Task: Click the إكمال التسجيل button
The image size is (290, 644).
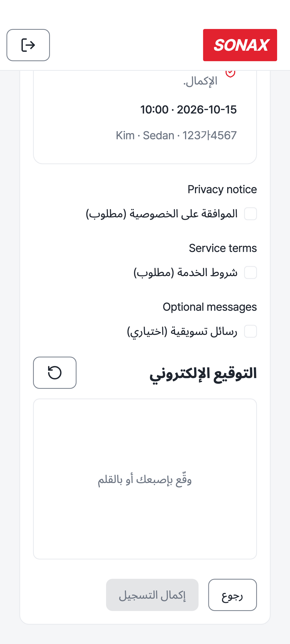Action: coord(152,595)
